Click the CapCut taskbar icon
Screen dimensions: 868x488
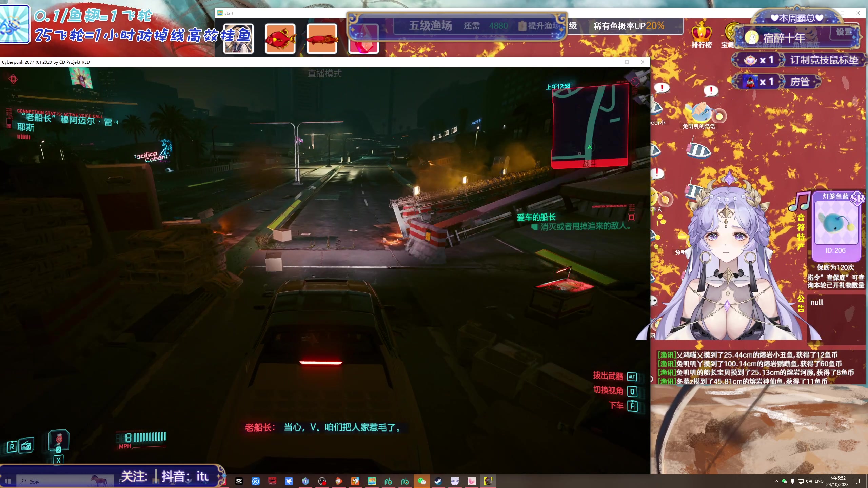click(239, 481)
